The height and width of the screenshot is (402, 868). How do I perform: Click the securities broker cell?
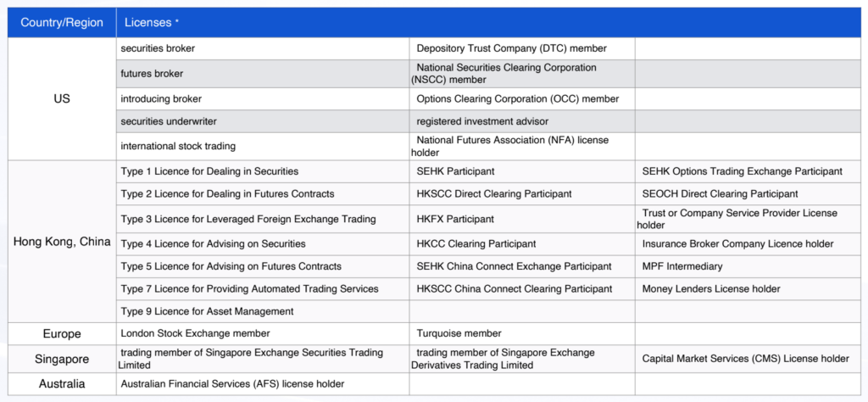pos(263,48)
